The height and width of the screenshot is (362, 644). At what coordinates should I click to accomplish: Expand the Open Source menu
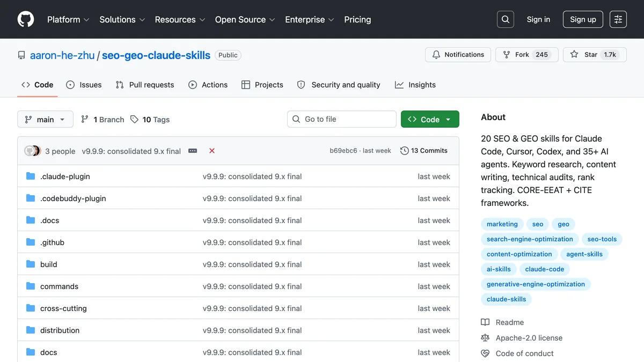(x=245, y=19)
